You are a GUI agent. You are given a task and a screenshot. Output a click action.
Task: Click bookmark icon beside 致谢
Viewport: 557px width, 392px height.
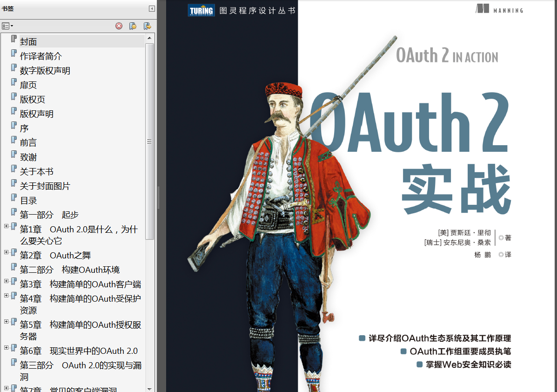[x=14, y=154]
